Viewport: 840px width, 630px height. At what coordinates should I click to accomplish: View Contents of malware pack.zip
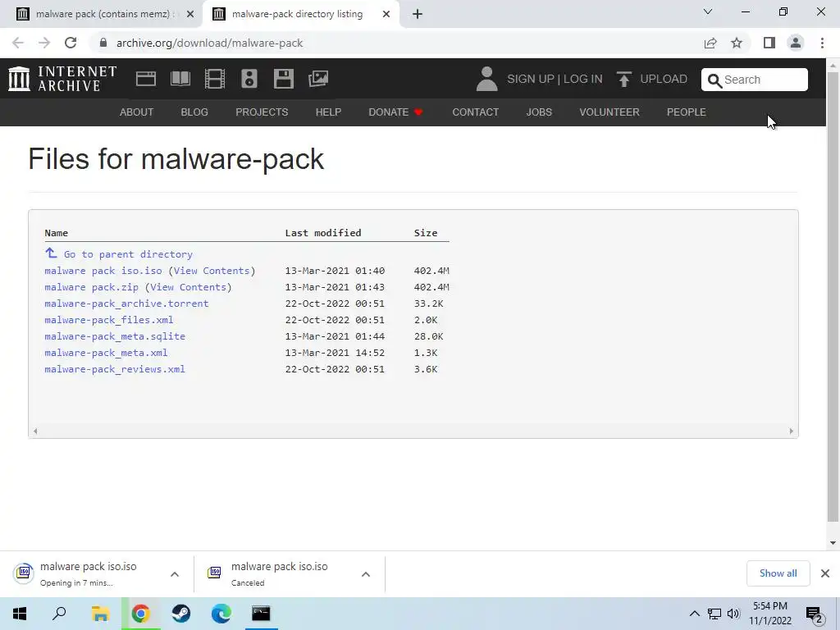point(188,287)
